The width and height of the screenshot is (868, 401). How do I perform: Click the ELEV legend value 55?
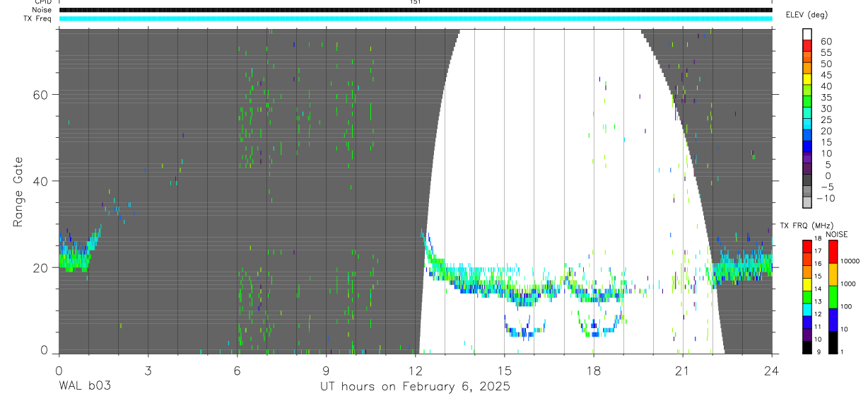(x=826, y=53)
